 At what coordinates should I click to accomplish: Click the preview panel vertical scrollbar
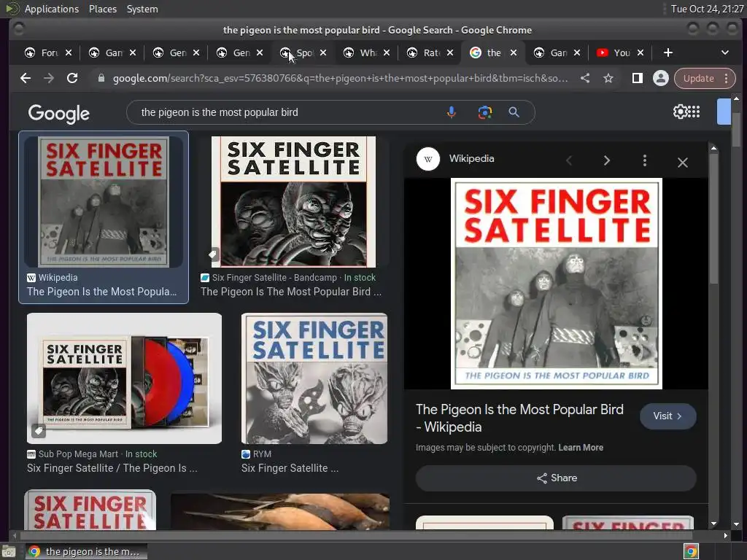(x=713, y=219)
